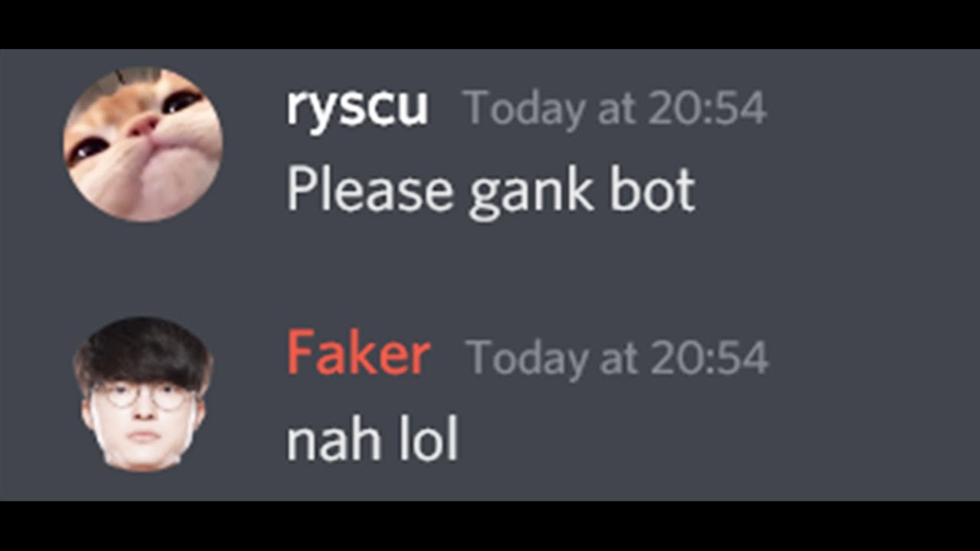Select timestamp on ryscu's message
This screenshot has width=980, height=551.
click(x=615, y=108)
